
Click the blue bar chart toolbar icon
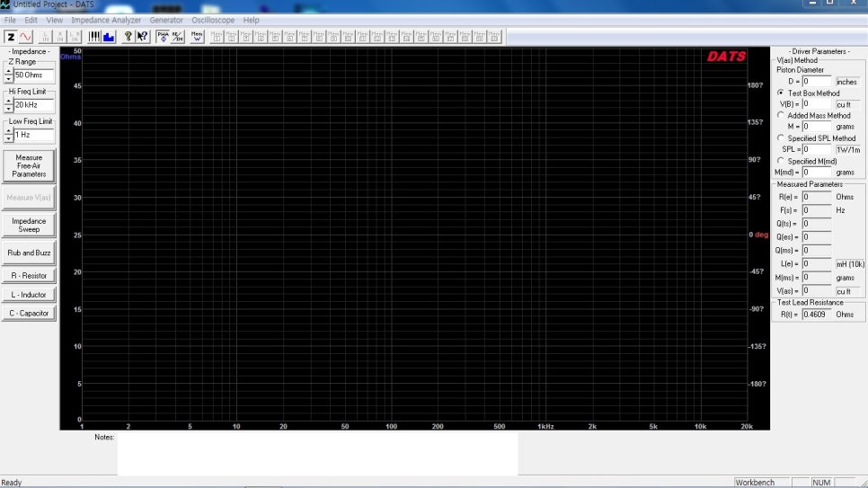pyautogui.click(x=109, y=37)
